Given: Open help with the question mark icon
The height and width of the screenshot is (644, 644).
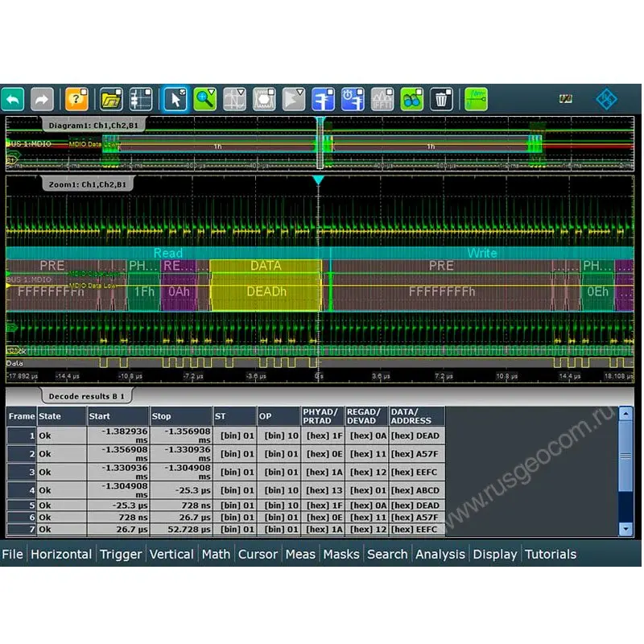Looking at the screenshot, I should click(76, 99).
